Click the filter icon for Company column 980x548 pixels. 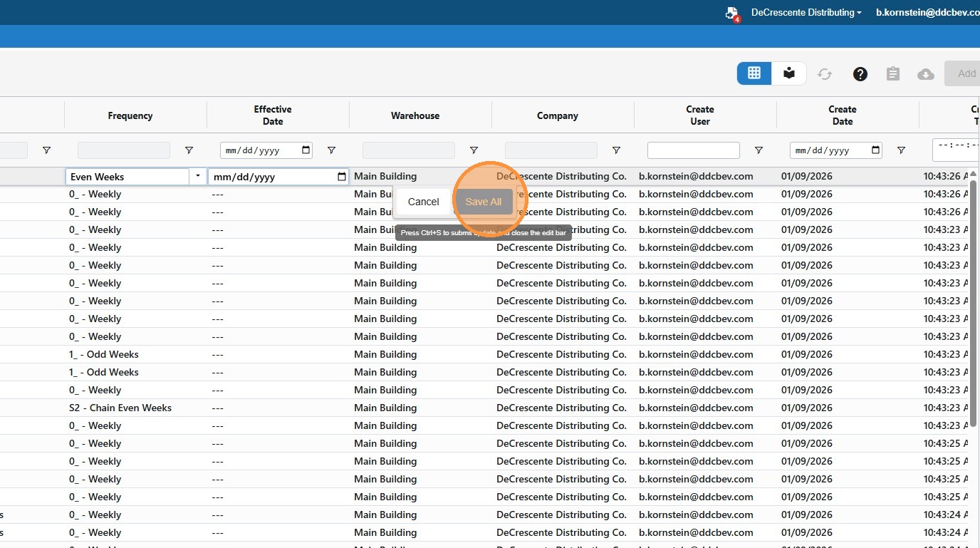point(616,150)
